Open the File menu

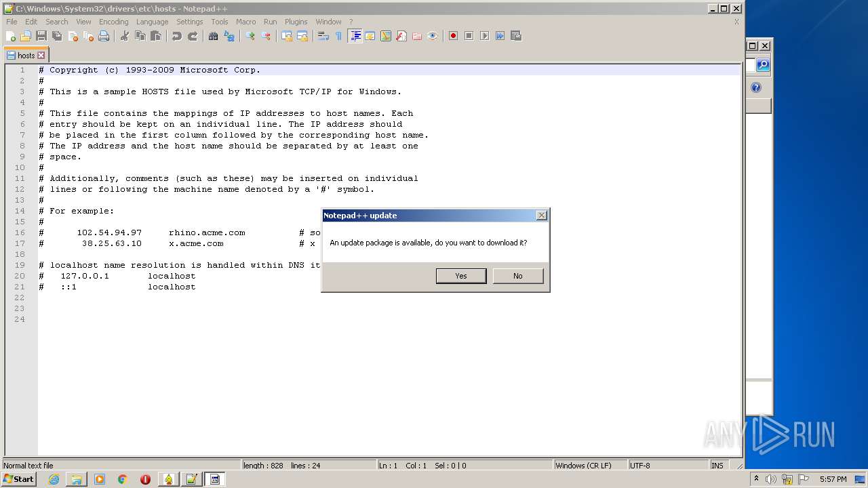[x=12, y=22]
